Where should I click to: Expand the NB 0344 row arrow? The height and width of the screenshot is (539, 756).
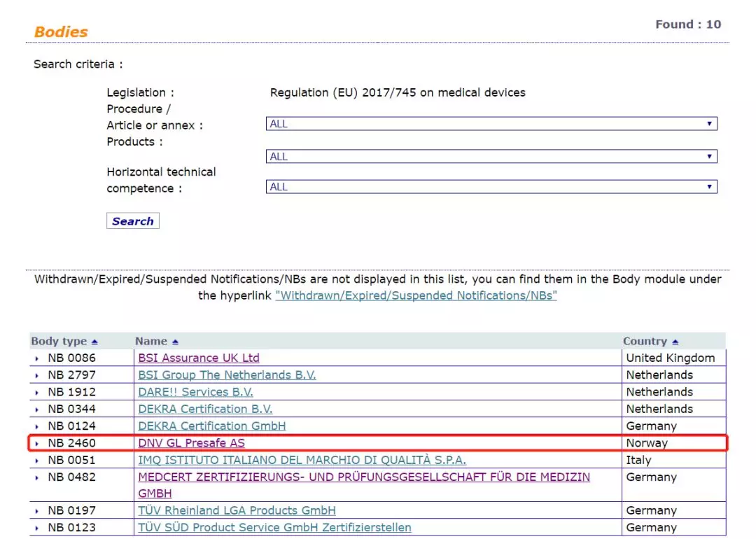pos(36,409)
